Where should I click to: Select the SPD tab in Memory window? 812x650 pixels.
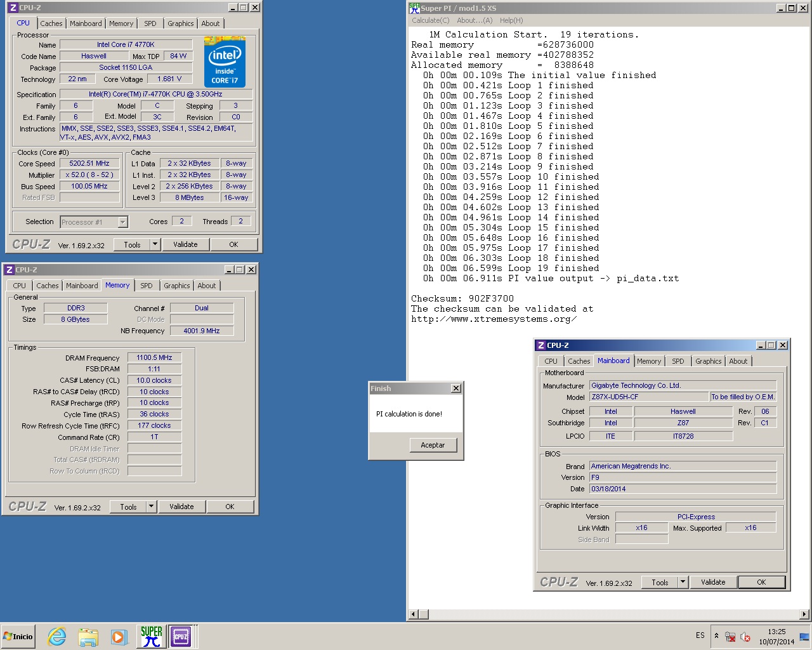click(x=146, y=286)
